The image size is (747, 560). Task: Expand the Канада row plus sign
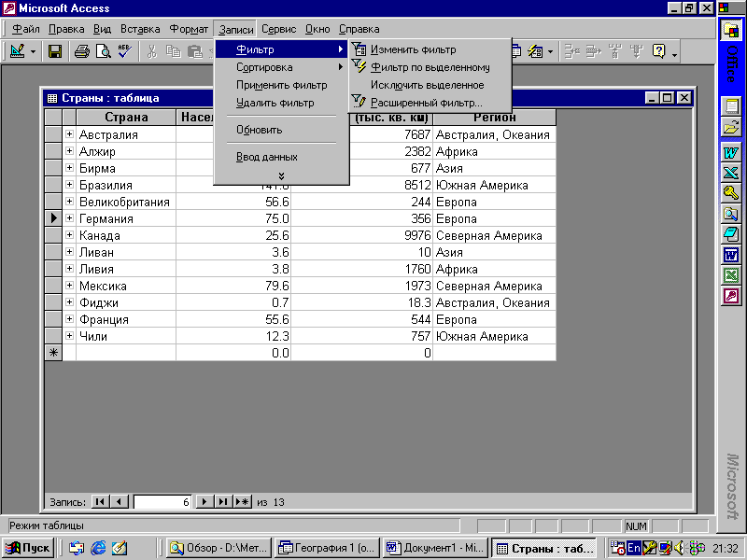[x=69, y=235]
